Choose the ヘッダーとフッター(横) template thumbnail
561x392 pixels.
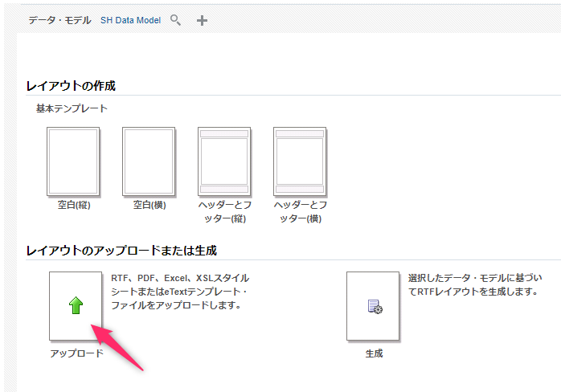point(300,161)
